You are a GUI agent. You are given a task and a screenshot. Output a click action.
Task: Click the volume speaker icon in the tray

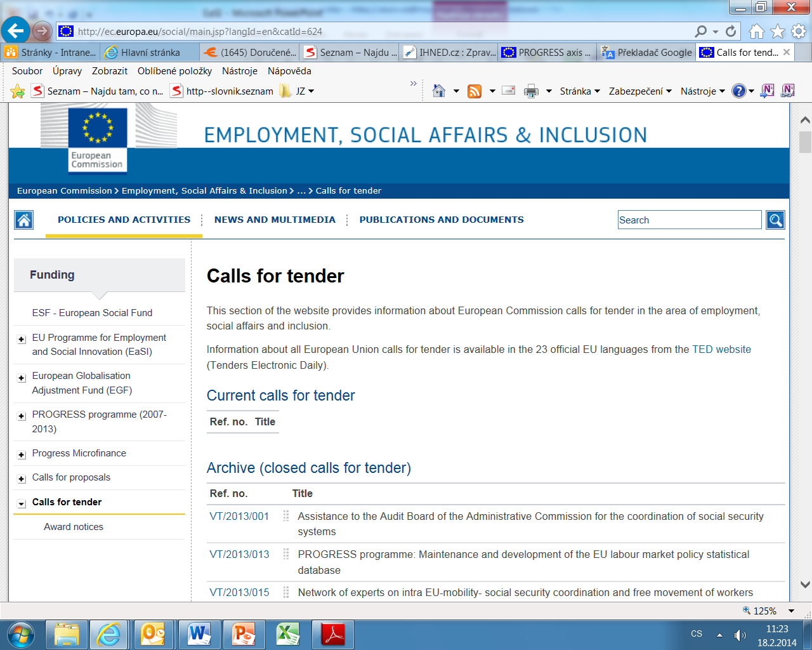click(740, 635)
